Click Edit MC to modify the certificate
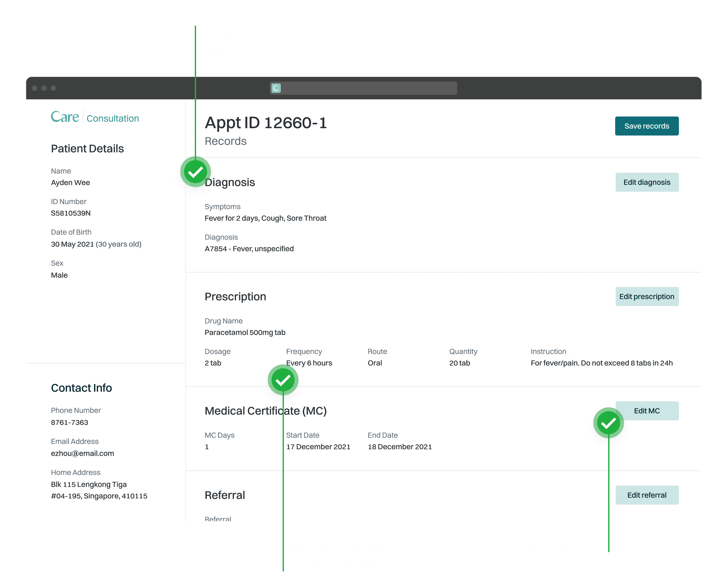The height and width of the screenshot is (588, 728). [647, 411]
